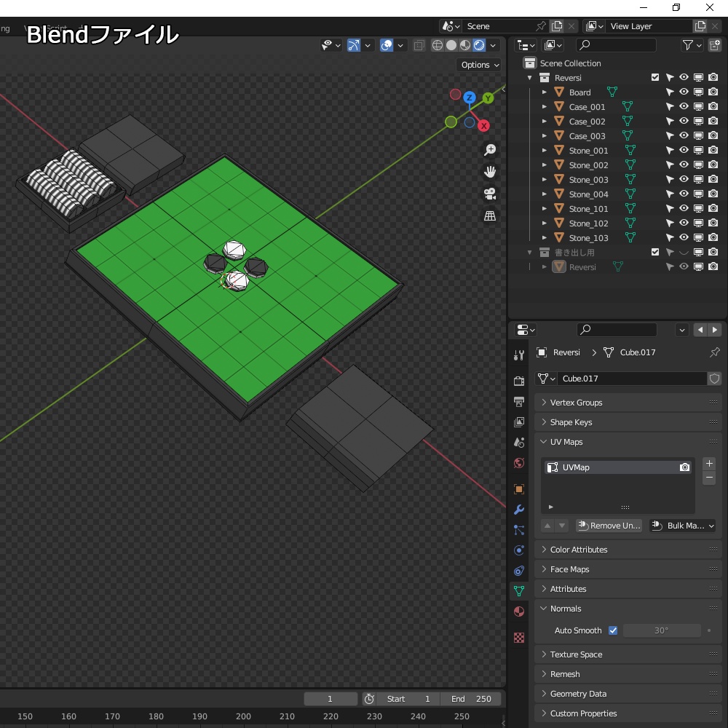
Task: Open the World properties tab
Action: (518, 463)
